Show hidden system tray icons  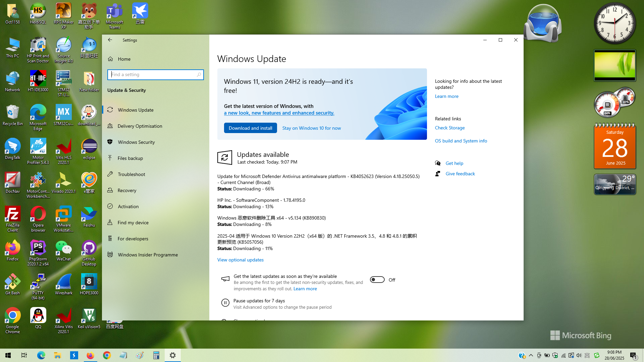pyautogui.click(x=531, y=355)
